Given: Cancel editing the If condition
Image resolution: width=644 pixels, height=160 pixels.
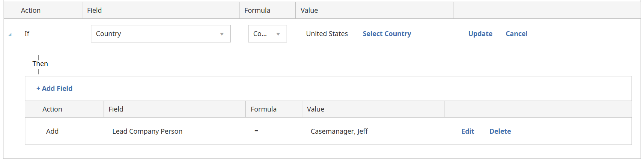Looking at the screenshot, I should point(516,34).
